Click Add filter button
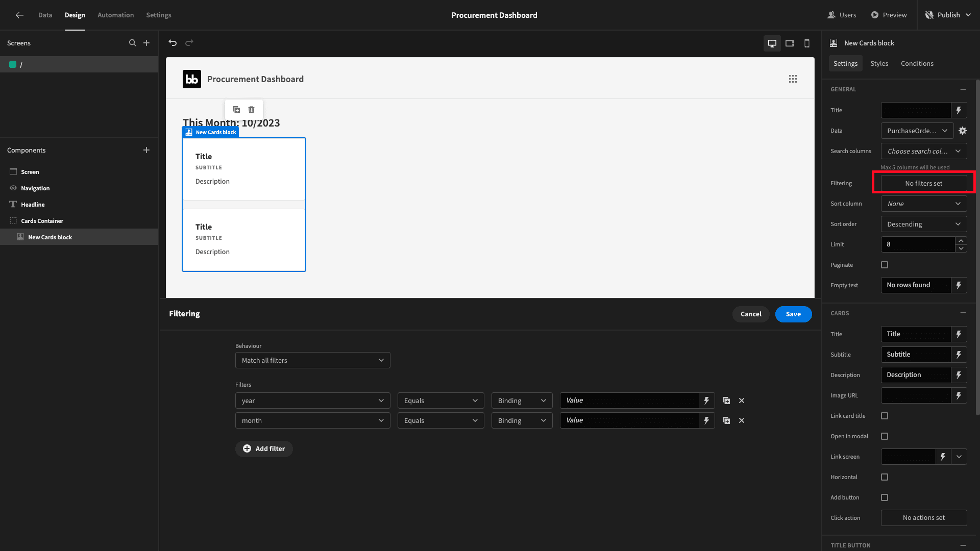The width and height of the screenshot is (980, 551). pos(264,449)
